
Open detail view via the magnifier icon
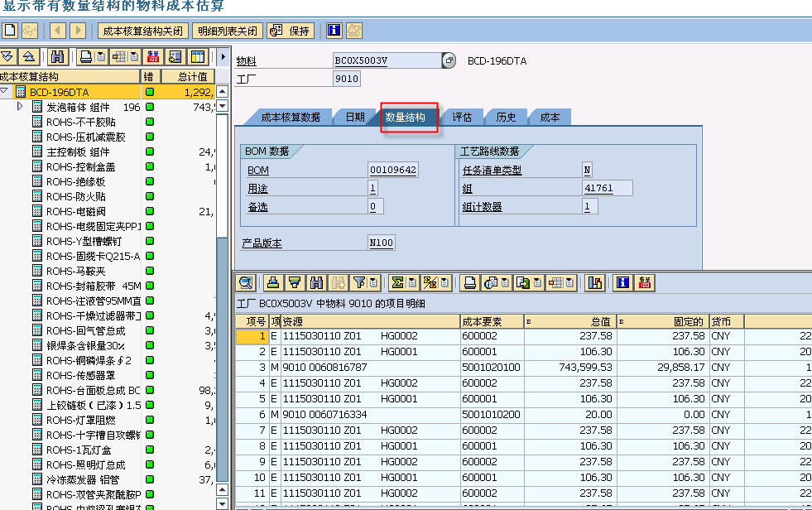pos(245,282)
